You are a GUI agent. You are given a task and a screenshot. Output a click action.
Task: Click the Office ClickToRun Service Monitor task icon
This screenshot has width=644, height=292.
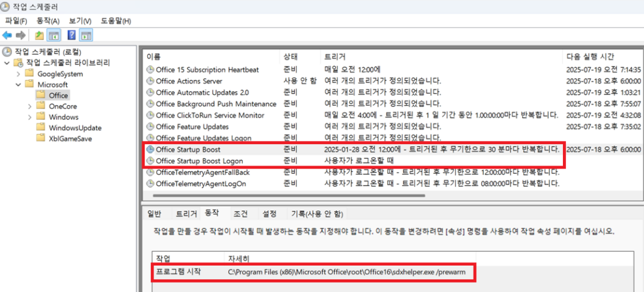tap(151, 116)
